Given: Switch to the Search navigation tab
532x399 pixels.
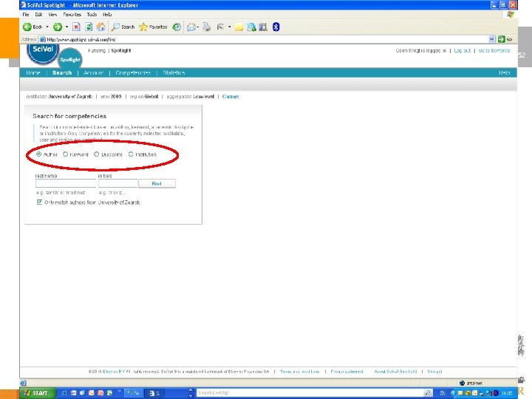Looking at the screenshot, I should [62, 72].
